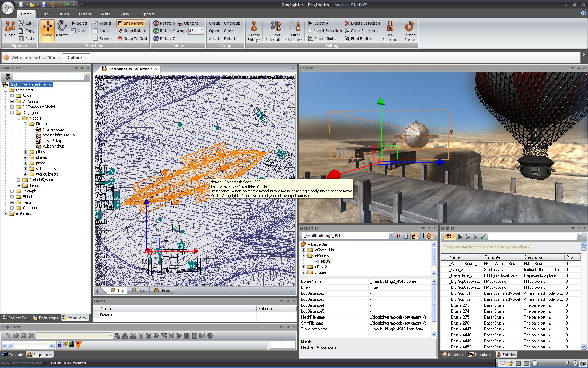Click Select All in the Editing group
Image resolution: width=588 pixels, height=368 pixels.
click(319, 23)
